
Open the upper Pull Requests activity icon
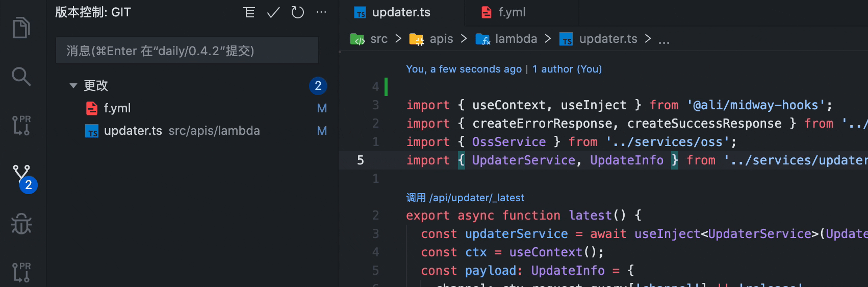point(21,125)
